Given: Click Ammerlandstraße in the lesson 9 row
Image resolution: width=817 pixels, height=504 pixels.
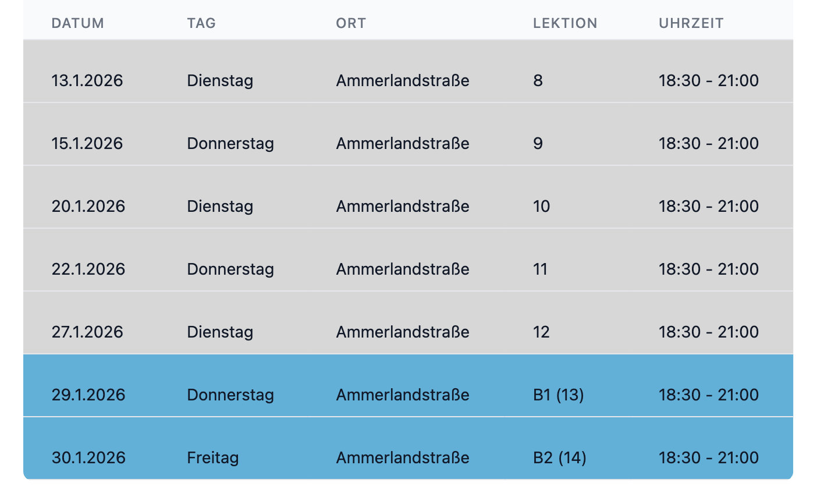Looking at the screenshot, I should point(403,143).
